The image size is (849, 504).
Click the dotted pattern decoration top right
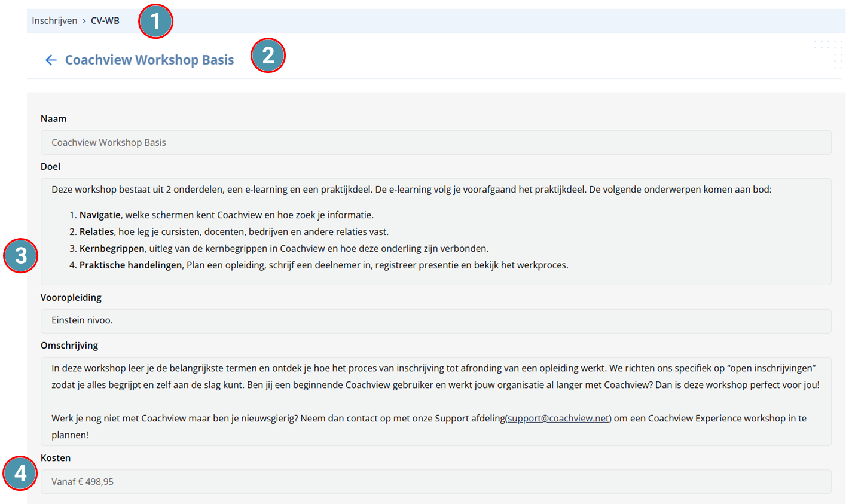[829, 54]
